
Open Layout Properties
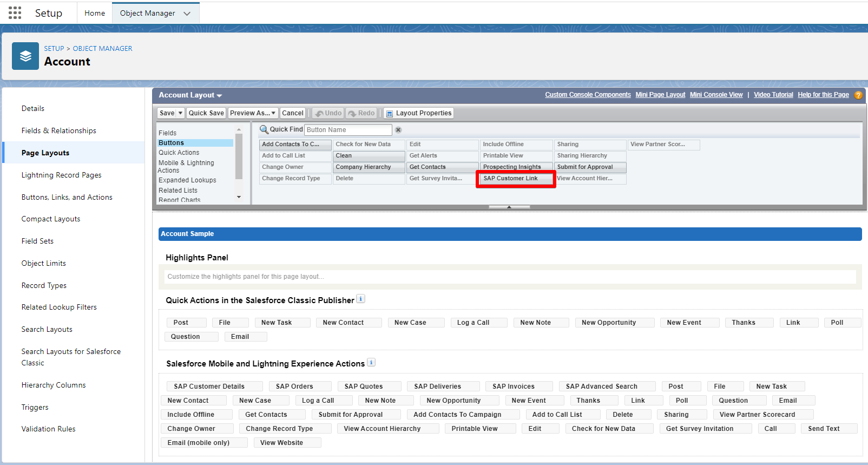tap(418, 113)
